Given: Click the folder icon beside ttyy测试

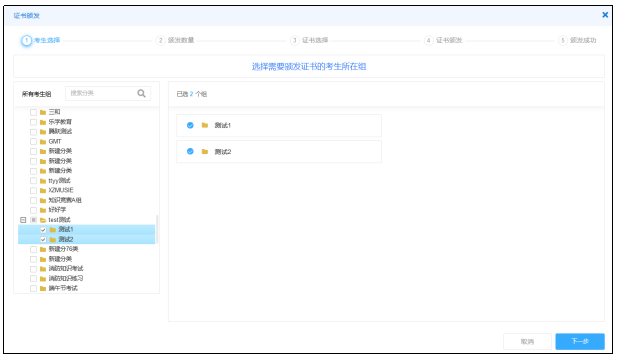Looking at the screenshot, I should click(x=43, y=181).
